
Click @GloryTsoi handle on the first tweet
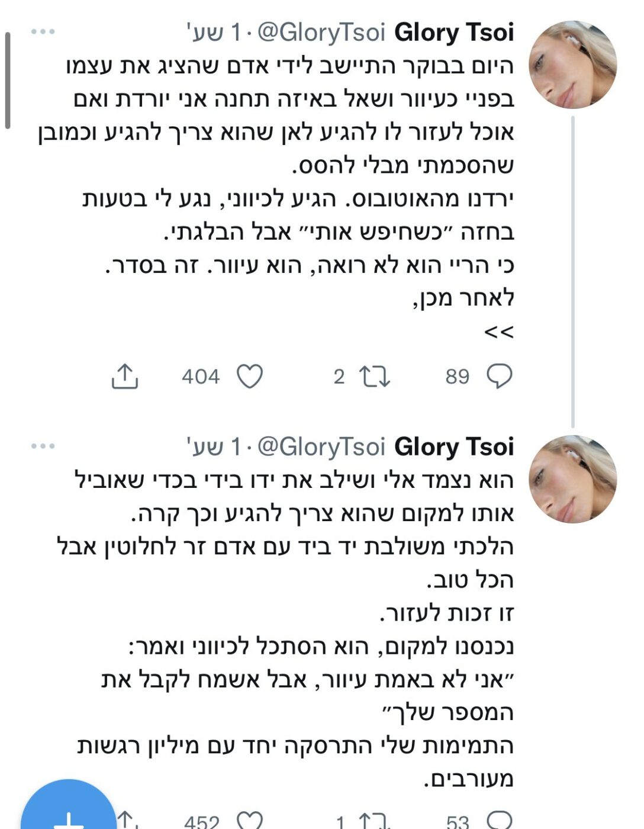tap(321, 33)
